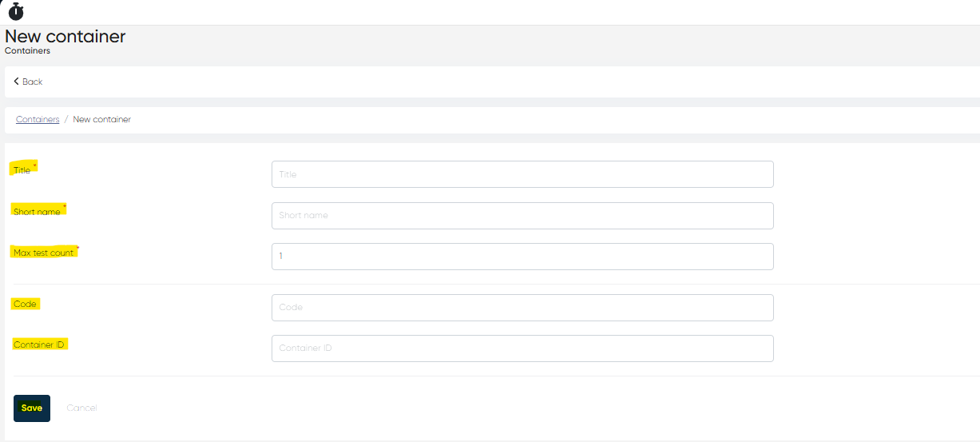Select the Max test count field
Image resolution: width=980 pixels, height=442 pixels.
click(x=522, y=257)
